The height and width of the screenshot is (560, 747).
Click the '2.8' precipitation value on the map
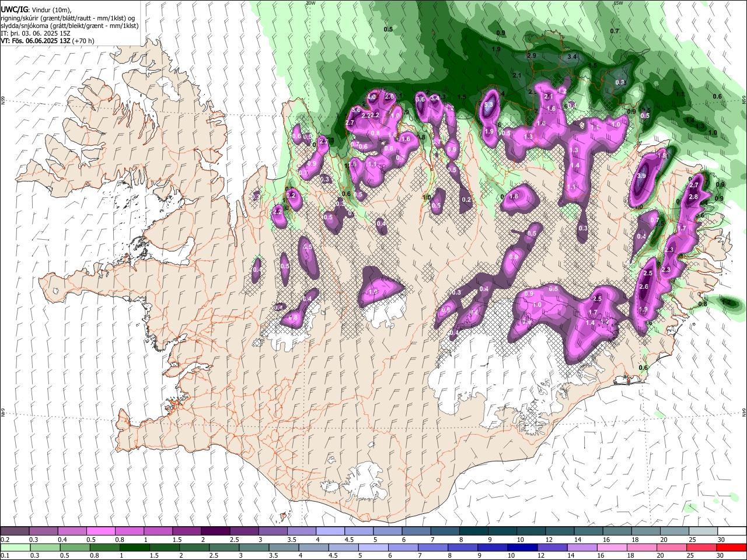[x=693, y=197]
